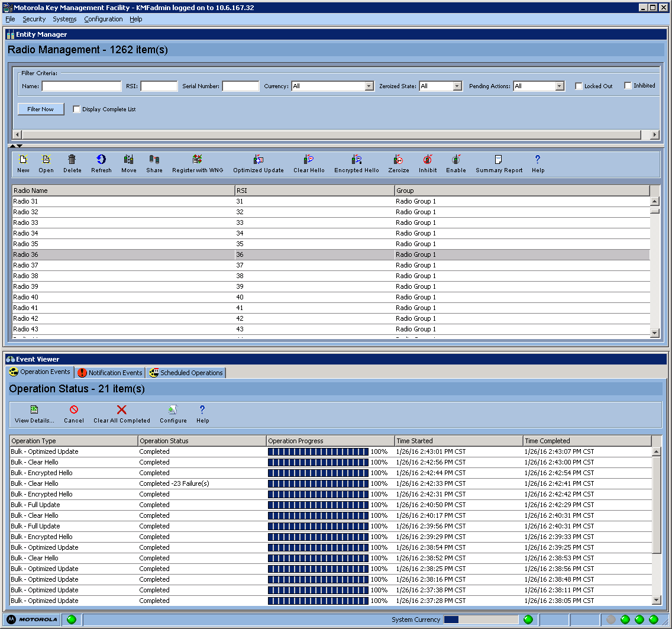Send a Clear Hello
Viewport: 672px width, 629px height.
tap(309, 164)
